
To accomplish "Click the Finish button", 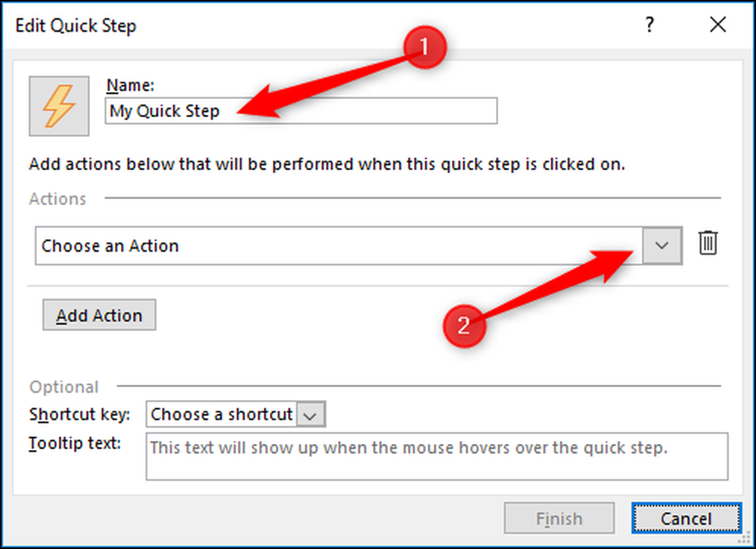I will [x=559, y=519].
